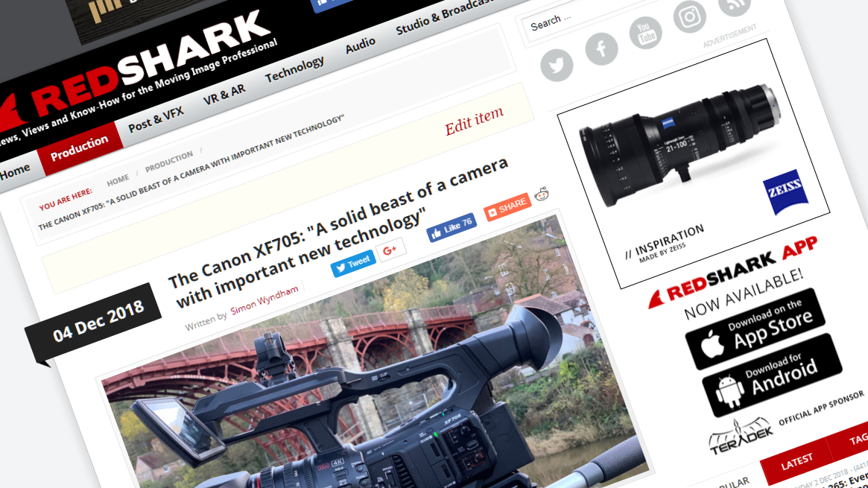This screenshot has height=488, width=868.
Task: Open RedShark's Twitter profile icon
Action: click(557, 66)
